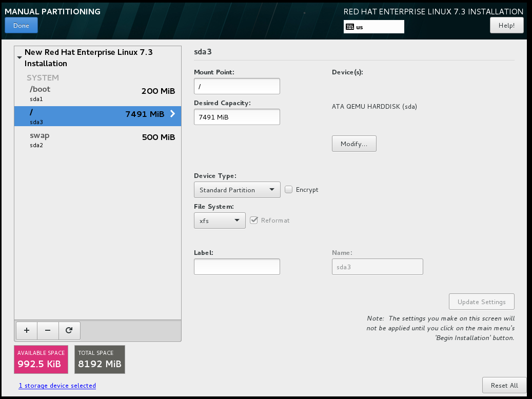
Task: Click into the Desired Capacity field
Action: tap(237, 117)
